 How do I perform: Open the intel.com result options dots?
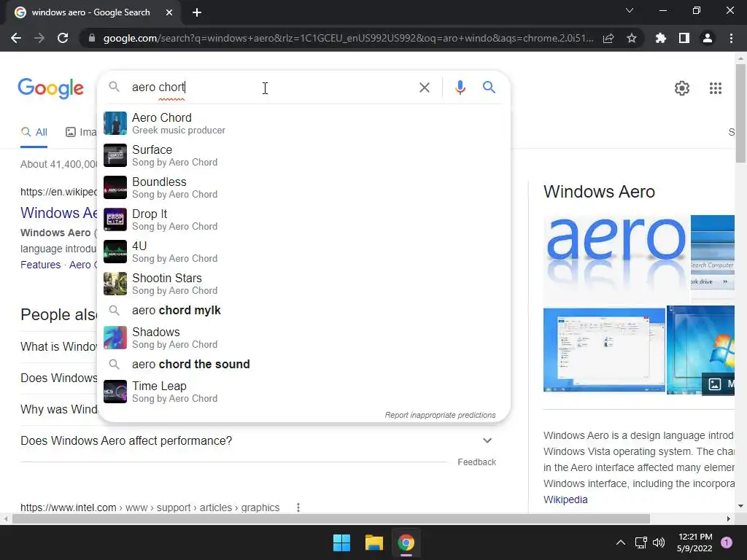coord(298,507)
